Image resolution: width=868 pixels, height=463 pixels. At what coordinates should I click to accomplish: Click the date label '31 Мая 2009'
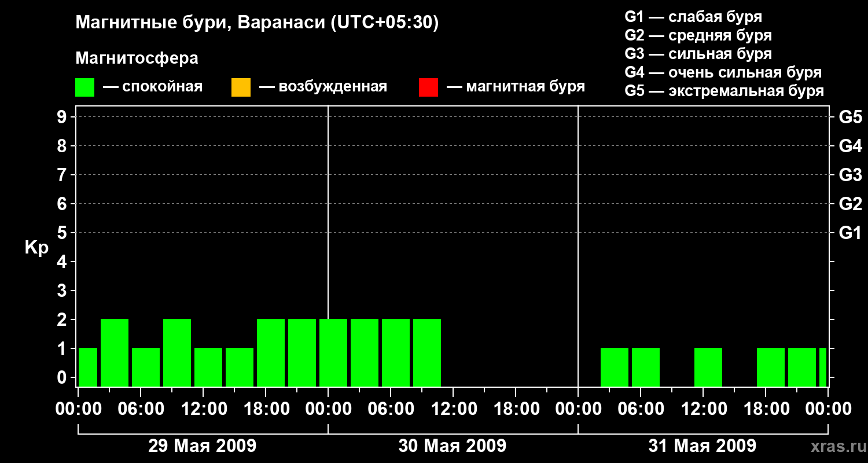coord(702,446)
